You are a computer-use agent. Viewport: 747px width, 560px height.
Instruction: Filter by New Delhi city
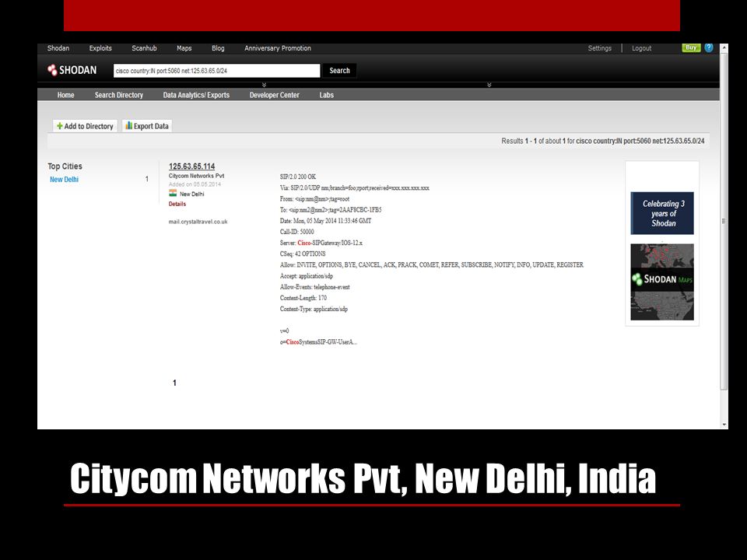(x=64, y=180)
